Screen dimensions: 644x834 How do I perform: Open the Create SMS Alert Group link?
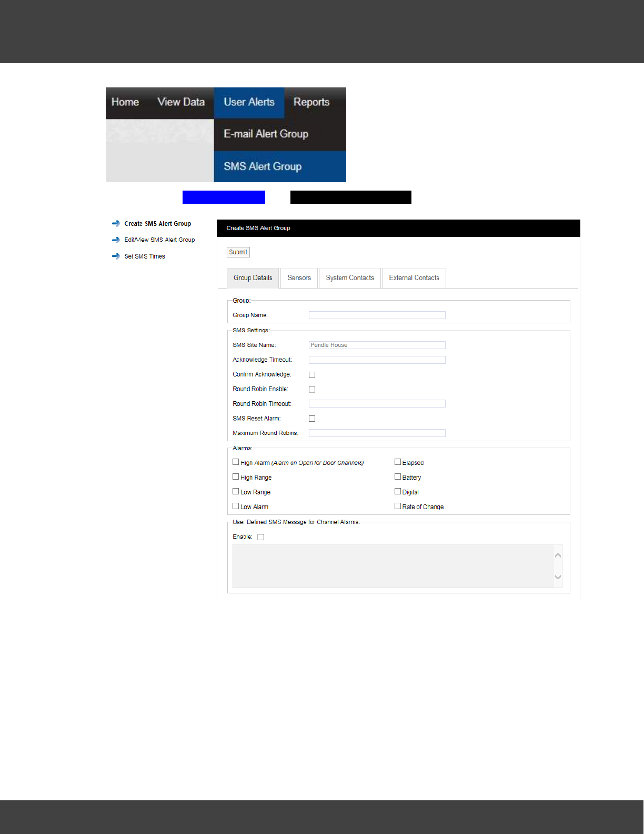click(158, 224)
